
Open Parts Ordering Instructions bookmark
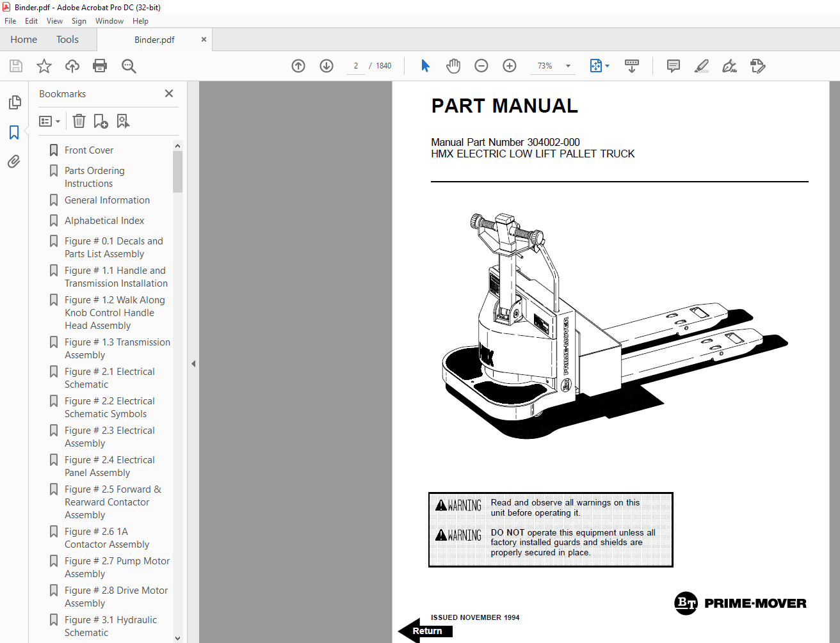[94, 177]
